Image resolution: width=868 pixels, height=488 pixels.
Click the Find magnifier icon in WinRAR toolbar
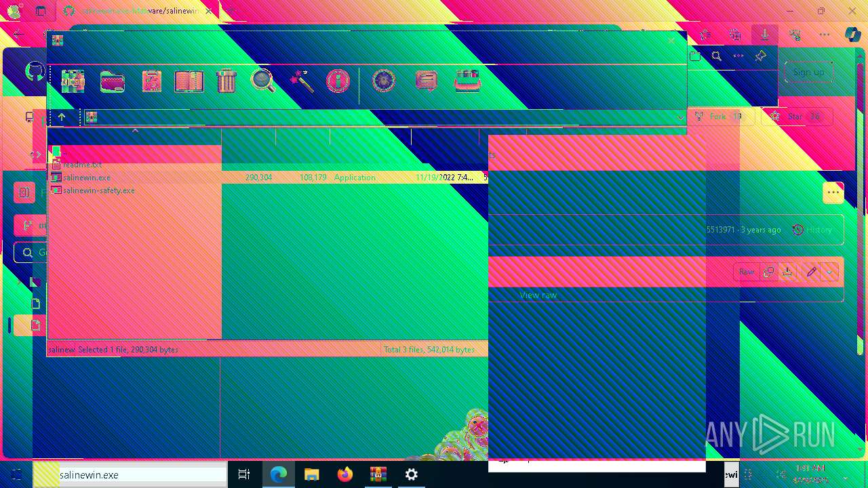tap(263, 81)
